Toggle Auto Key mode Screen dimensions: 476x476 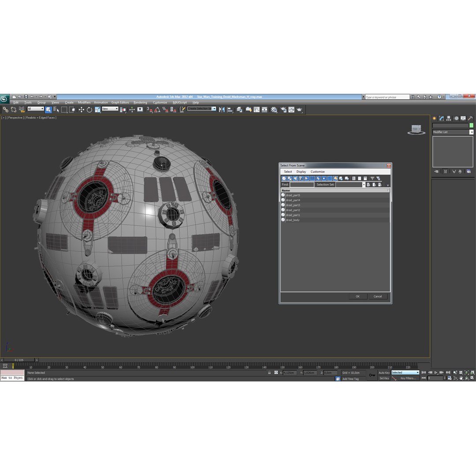tap(384, 373)
